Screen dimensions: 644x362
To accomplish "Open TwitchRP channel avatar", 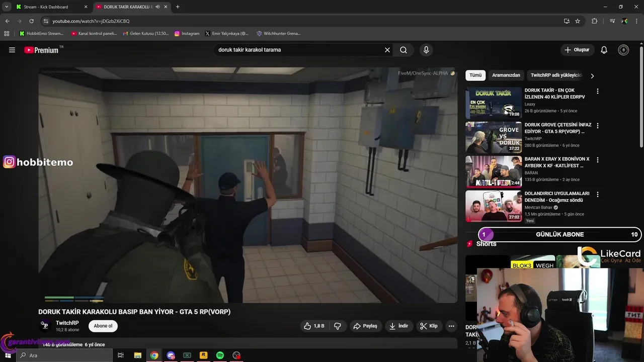I will tap(45, 326).
